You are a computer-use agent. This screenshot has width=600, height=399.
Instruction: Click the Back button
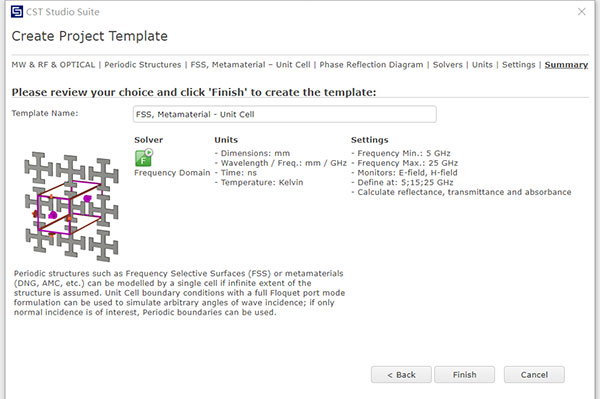(x=401, y=375)
